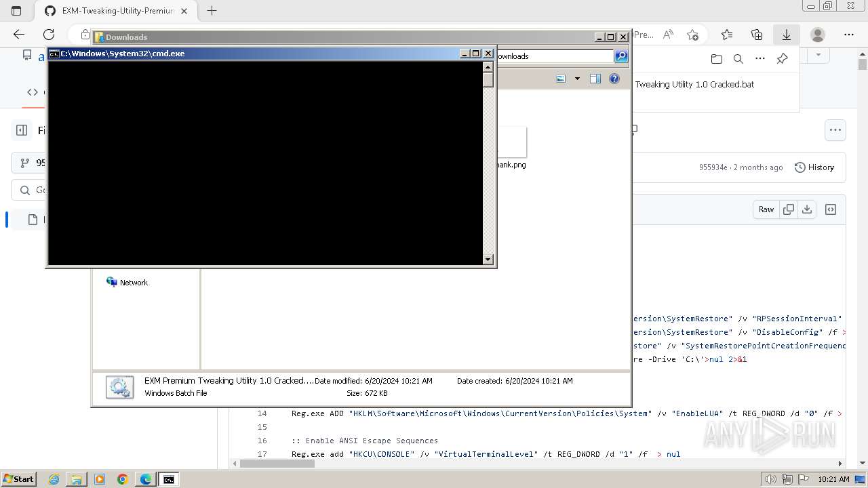
Task: Copy raw file contents on GitHub
Action: click(789, 209)
